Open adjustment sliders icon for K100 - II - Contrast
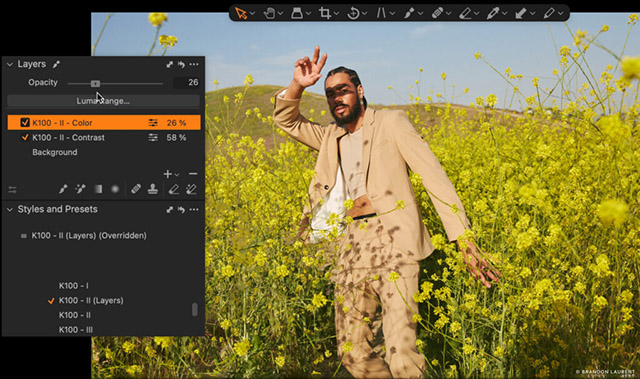The height and width of the screenshot is (379, 640). [x=153, y=137]
